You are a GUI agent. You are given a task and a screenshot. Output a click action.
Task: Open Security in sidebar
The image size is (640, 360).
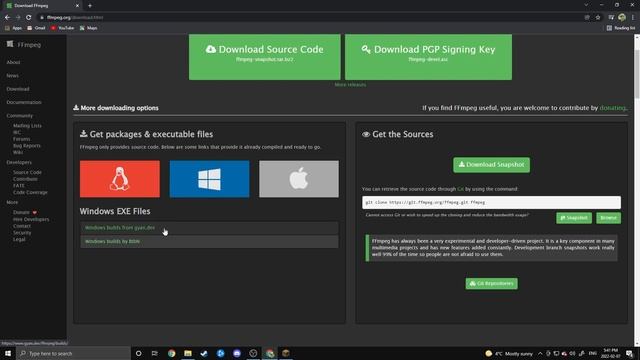tap(22, 233)
